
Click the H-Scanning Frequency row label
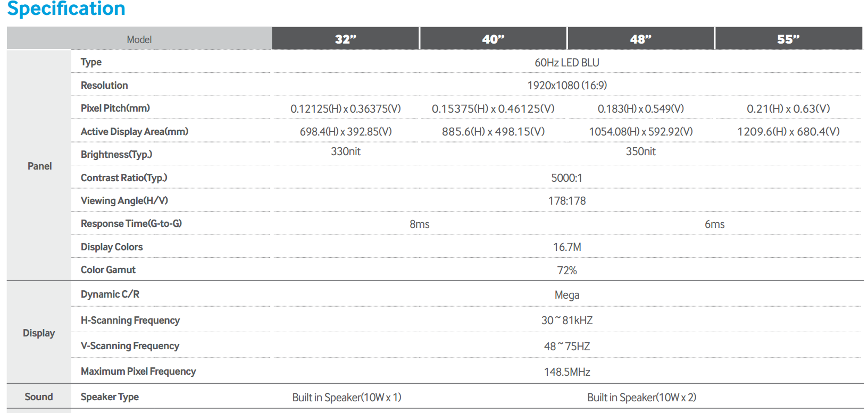(130, 320)
